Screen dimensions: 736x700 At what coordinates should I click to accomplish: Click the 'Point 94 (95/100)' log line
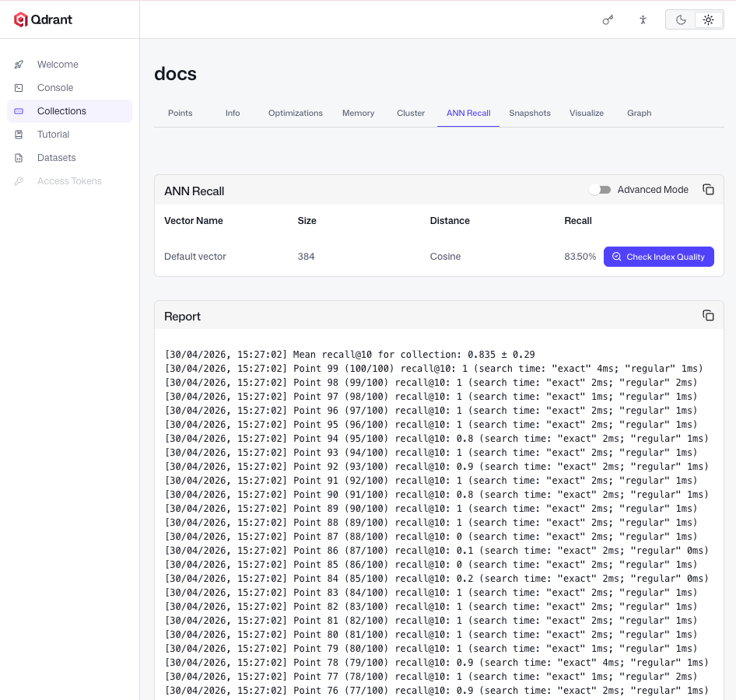(x=436, y=438)
